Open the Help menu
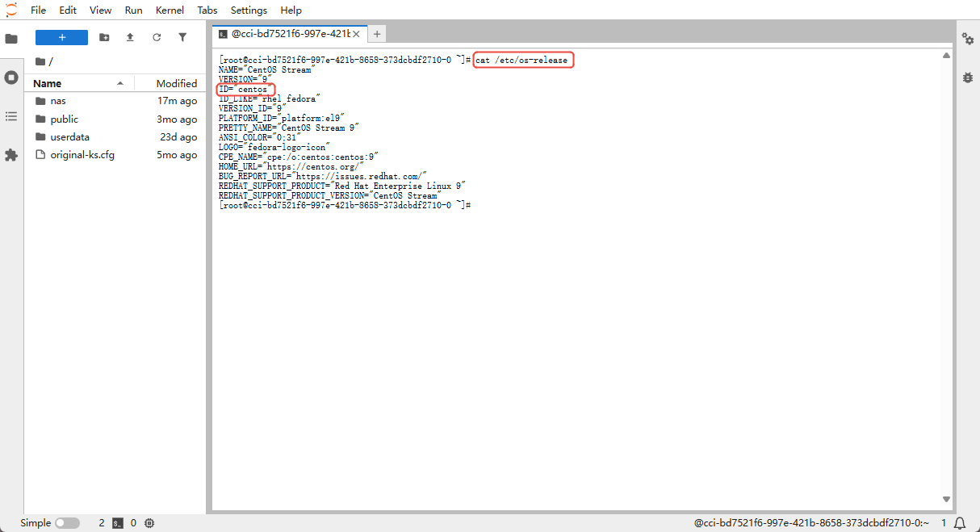The image size is (980, 532). click(291, 10)
